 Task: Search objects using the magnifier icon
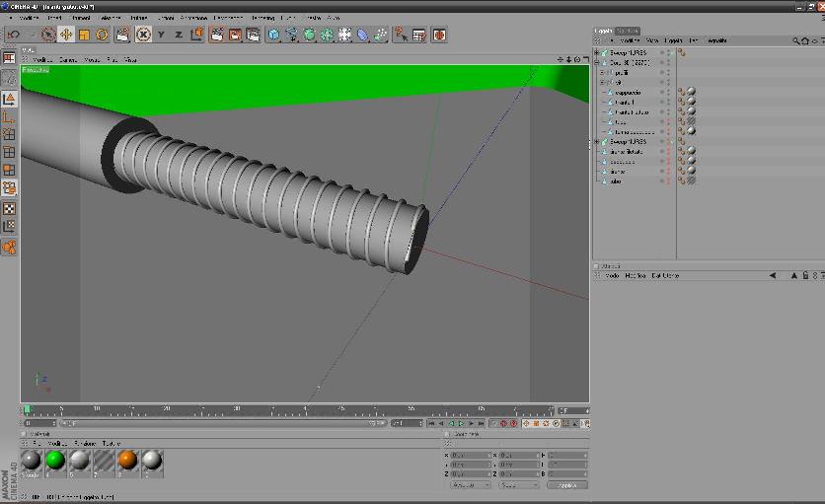point(796,40)
